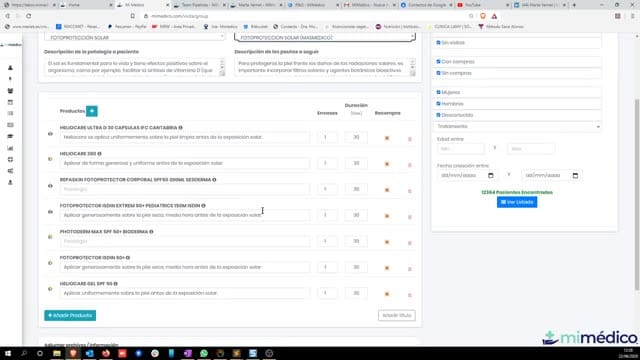
Task: Click the guidelines description text area
Action: pos(325,67)
